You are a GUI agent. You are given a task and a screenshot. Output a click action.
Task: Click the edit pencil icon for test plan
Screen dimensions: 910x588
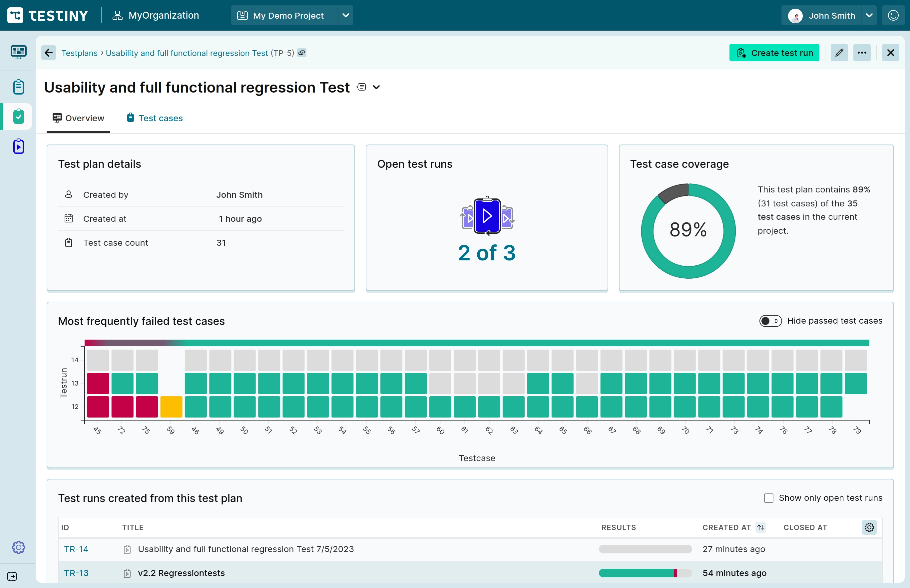pyautogui.click(x=839, y=52)
